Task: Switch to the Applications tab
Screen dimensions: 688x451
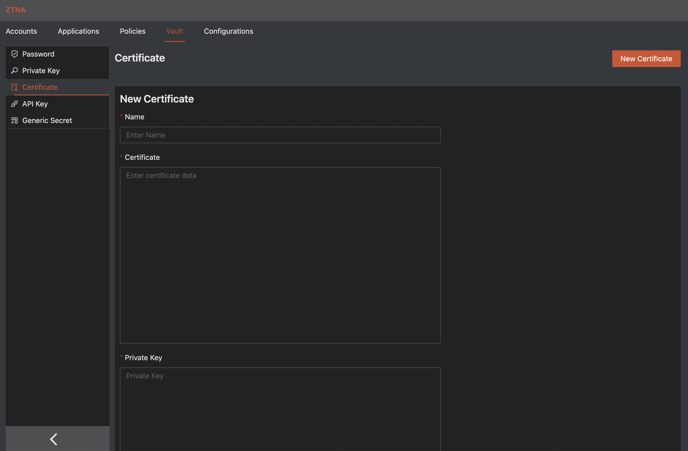Action: point(78,31)
